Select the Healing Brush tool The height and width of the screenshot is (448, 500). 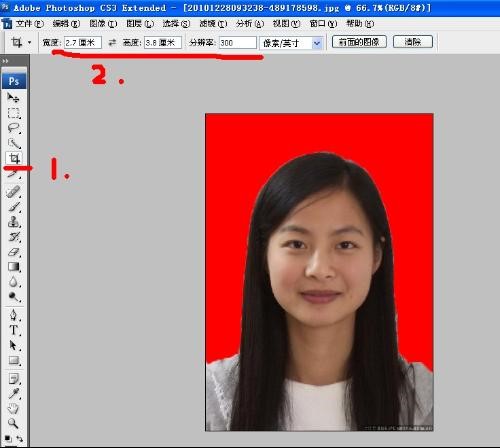click(14, 192)
